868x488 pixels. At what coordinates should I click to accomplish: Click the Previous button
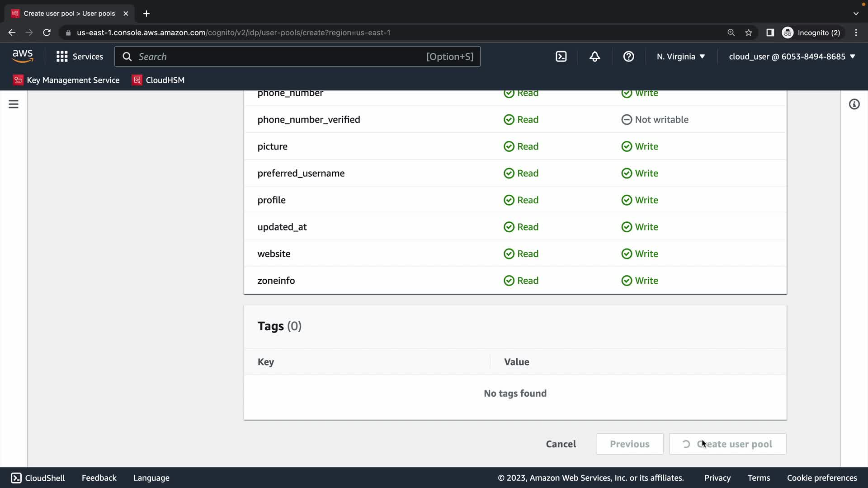click(x=629, y=444)
